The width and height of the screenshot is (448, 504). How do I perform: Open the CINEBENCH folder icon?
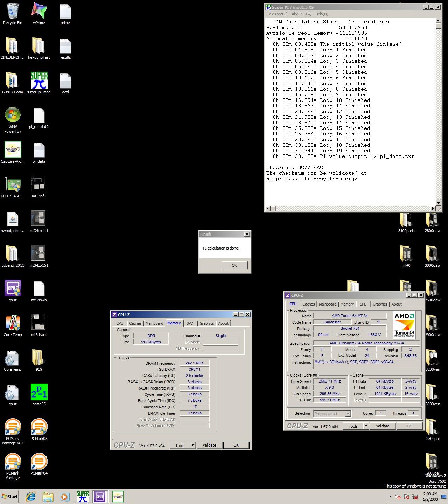tap(13, 48)
